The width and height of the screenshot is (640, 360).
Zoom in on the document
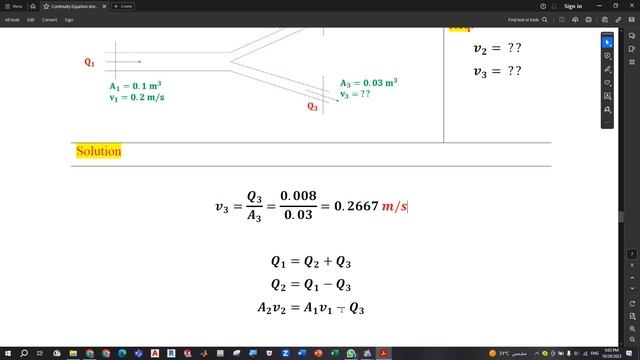pos(632,329)
